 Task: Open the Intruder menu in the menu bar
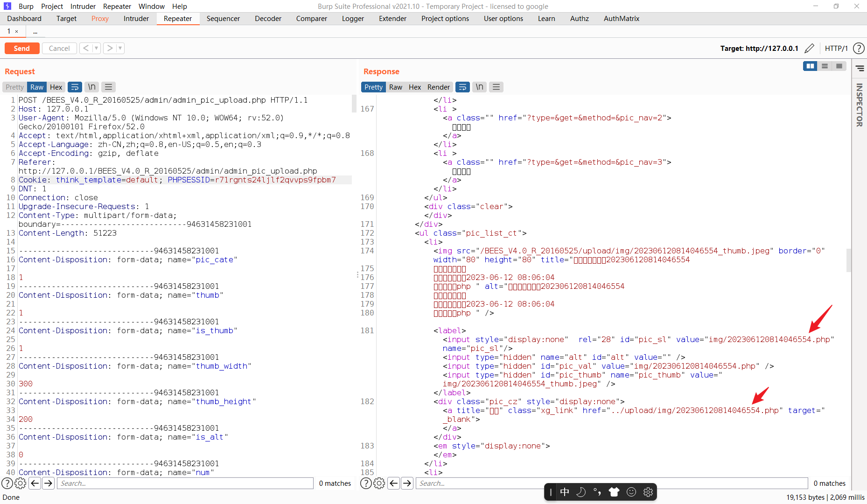83,6
